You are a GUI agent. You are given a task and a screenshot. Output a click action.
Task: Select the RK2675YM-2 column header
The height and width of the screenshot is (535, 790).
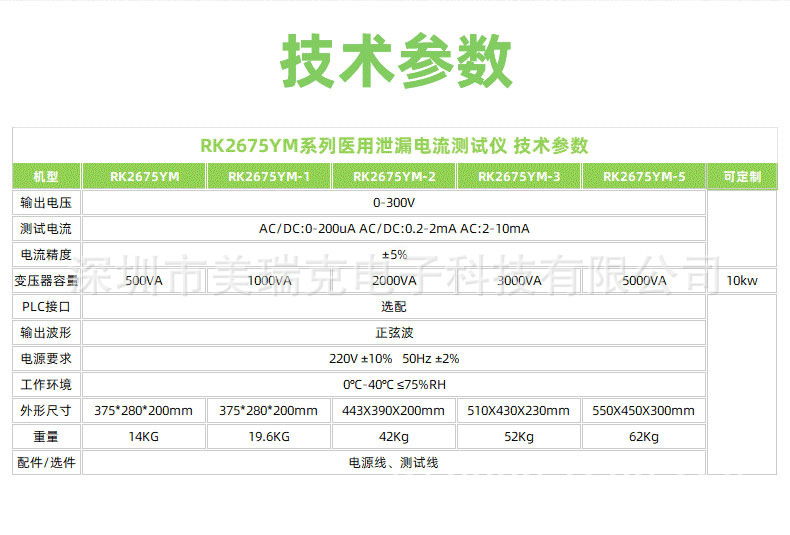(x=394, y=176)
